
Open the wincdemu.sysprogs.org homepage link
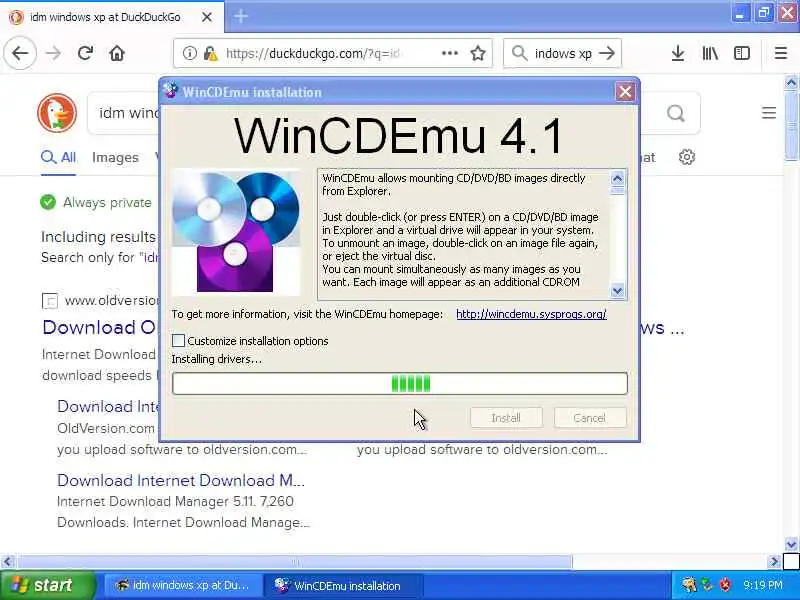tap(531, 314)
